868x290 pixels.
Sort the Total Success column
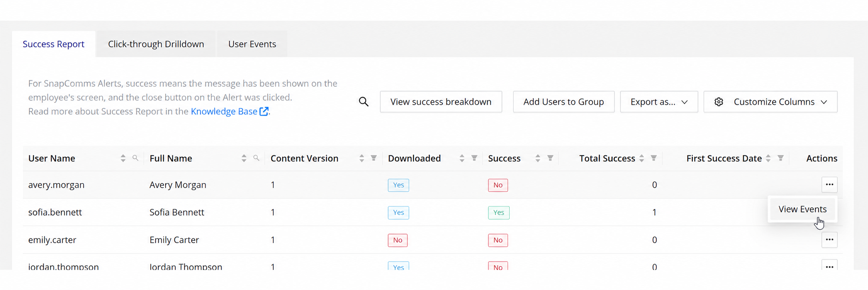(642, 158)
